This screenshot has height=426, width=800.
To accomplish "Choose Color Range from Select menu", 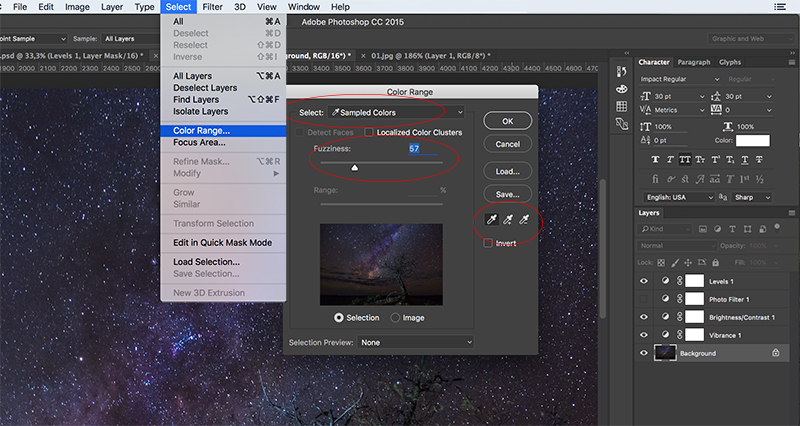I will [x=223, y=131].
